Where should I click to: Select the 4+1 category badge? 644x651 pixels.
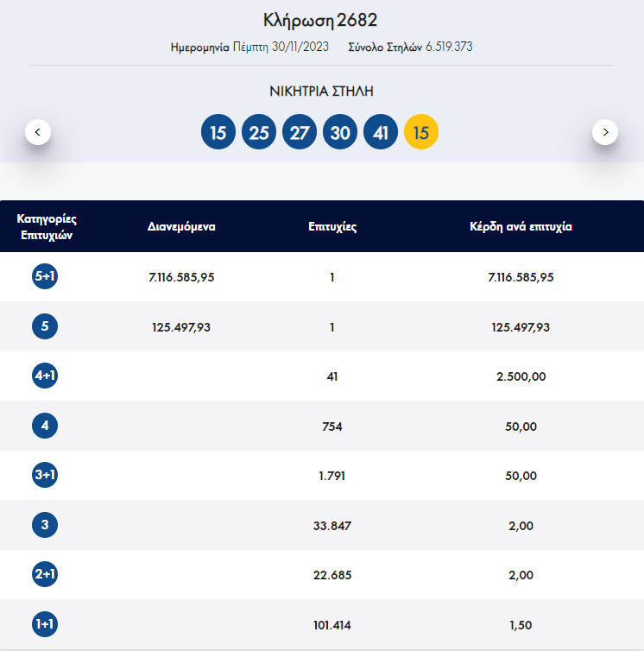(44, 376)
